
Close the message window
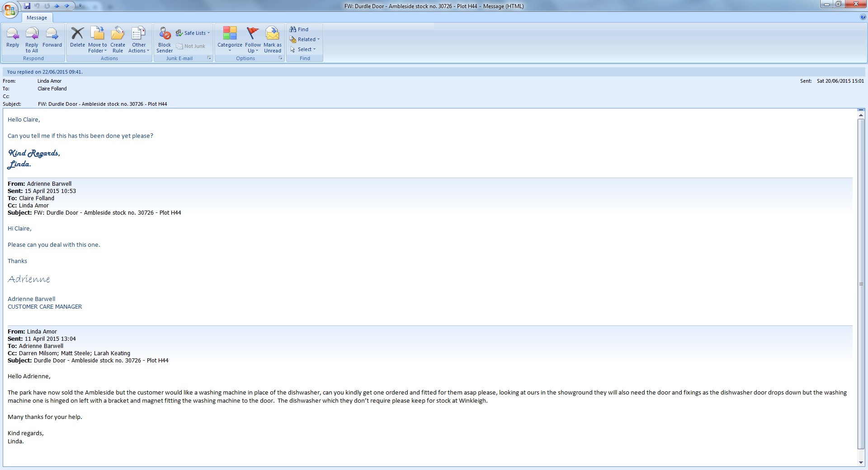pos(855,4)
